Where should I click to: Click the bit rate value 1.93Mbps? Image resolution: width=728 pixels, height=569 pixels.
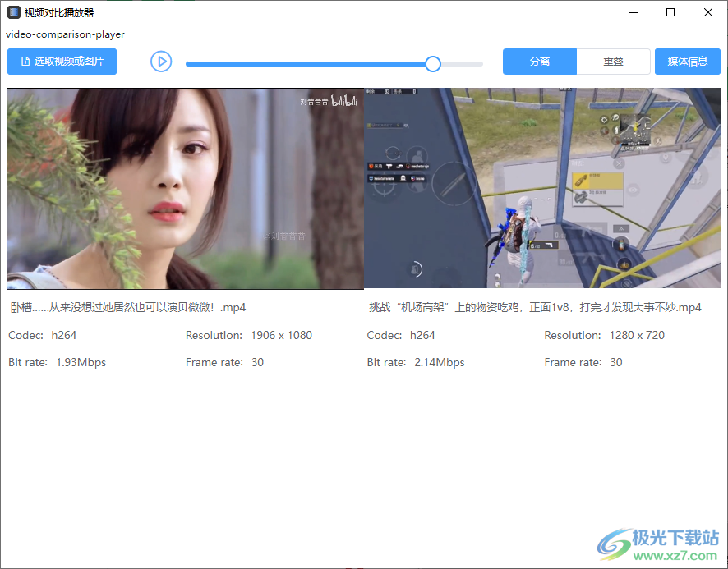click(x=81, y=362)
